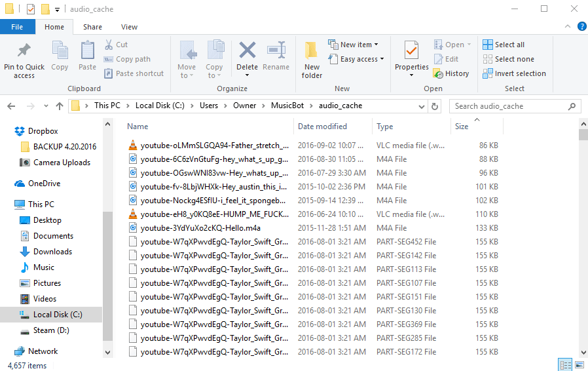Click the Pin to Quick access icon
This screenshot has width=588, height=371.
[24, 51]
